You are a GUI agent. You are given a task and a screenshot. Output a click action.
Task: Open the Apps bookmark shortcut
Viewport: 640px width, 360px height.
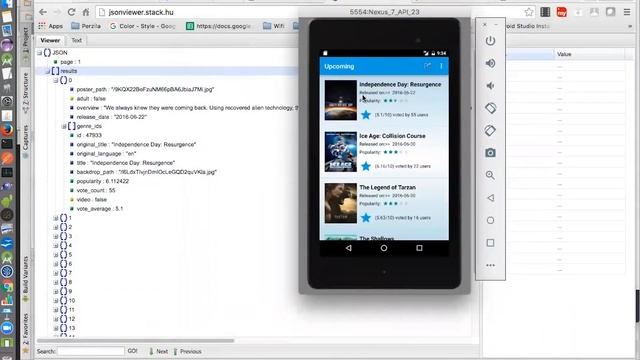click(x=51, y=26)
